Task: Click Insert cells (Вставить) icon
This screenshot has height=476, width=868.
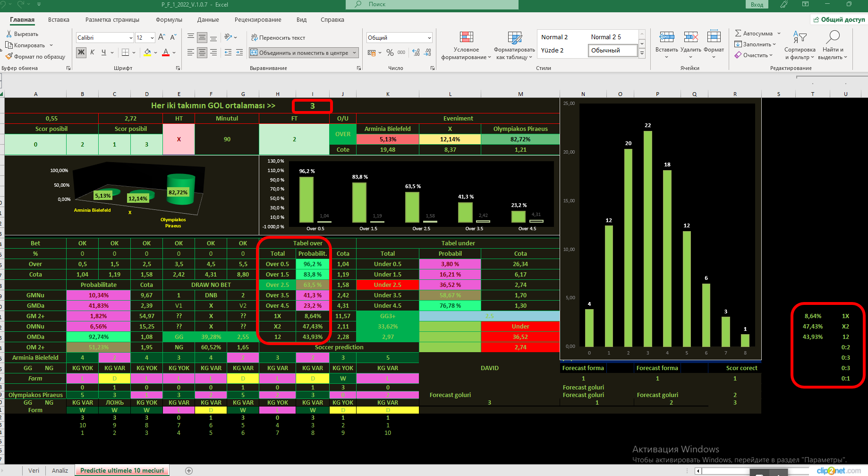Action: click(x=666, y=37)
